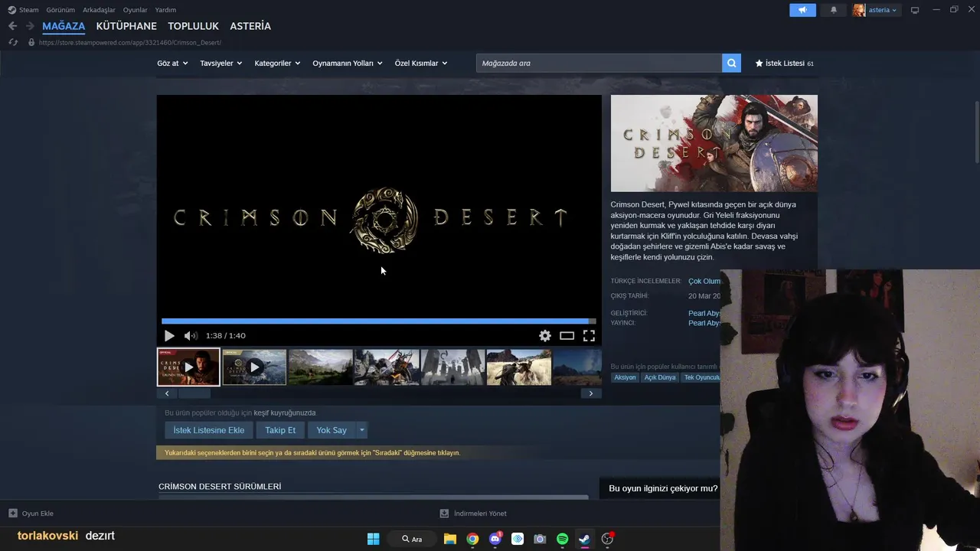The height and width of the screenshot is (551, 980).
Task: Toggle theater mode in video player
Action: coord(567,335)
